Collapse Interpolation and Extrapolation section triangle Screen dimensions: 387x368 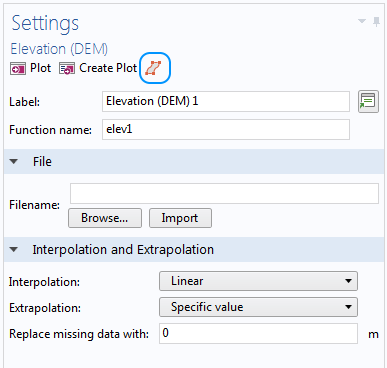coord(14,249)
